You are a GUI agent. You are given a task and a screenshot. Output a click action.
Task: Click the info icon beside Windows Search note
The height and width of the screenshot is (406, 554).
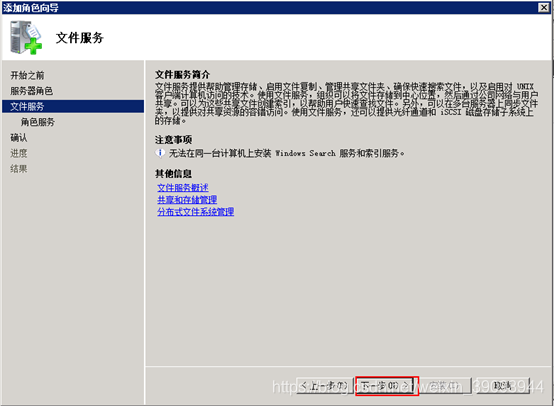click(160, 153)
